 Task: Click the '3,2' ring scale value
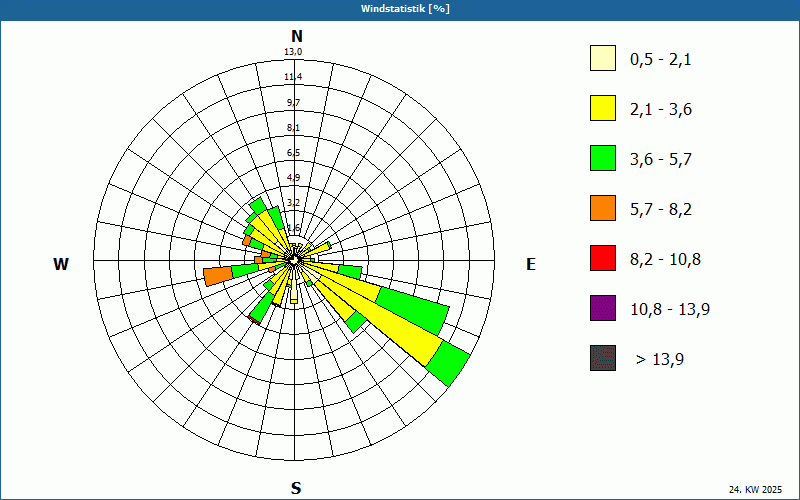(x=293, y=203)
